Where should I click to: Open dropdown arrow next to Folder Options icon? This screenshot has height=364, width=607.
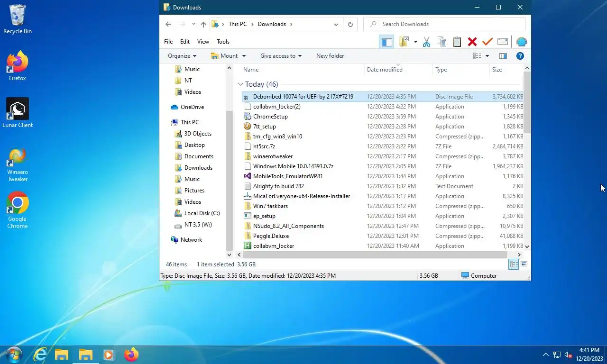coord(415,42)
